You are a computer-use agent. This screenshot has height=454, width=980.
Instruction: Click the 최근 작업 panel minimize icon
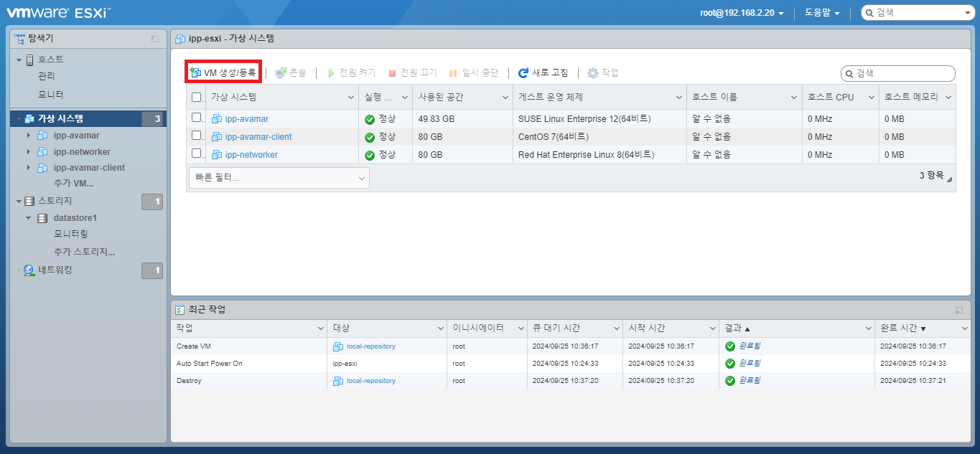coord(959,310)
